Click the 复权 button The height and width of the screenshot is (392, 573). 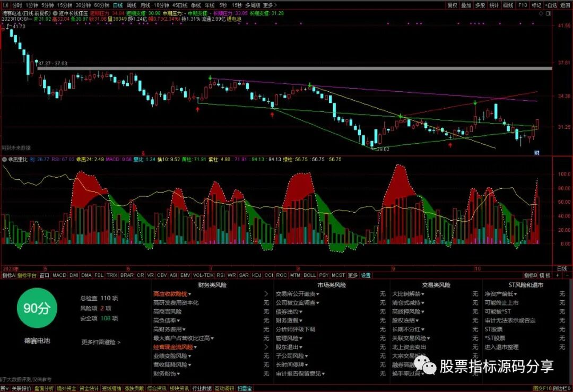[453, 5]
